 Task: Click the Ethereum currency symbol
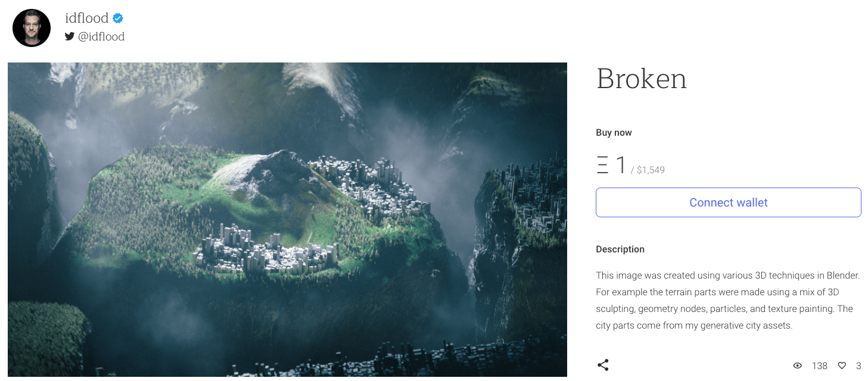point(603,165)
